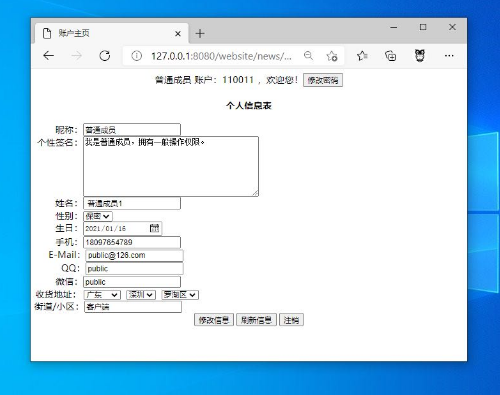Open the 性别 dropdown
This screenshot has width=500, height=395.
pos(98,216)
